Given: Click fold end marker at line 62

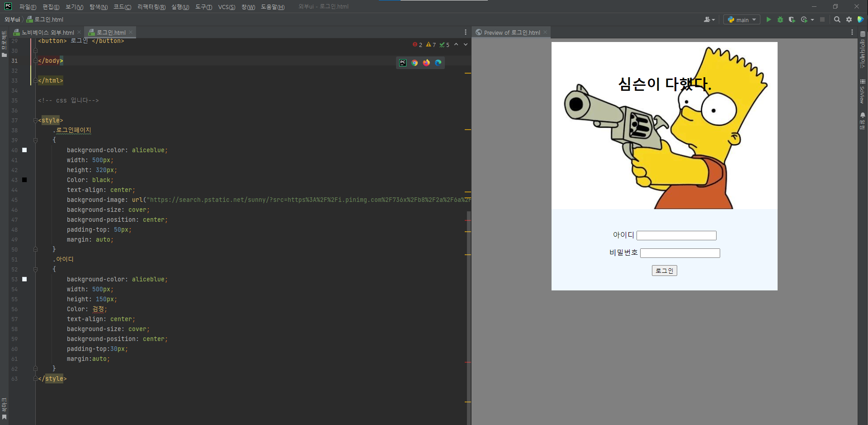Looking at the screenshot, I should tap(35, 369).
